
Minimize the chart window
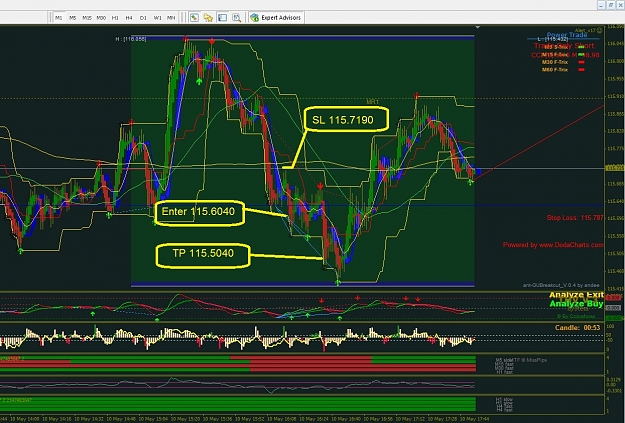602,5
